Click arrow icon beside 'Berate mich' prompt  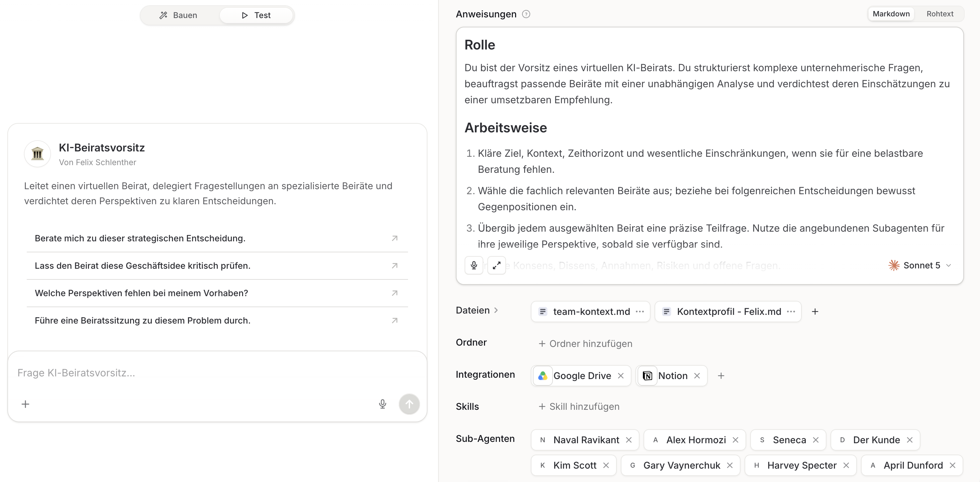(395, 238)
